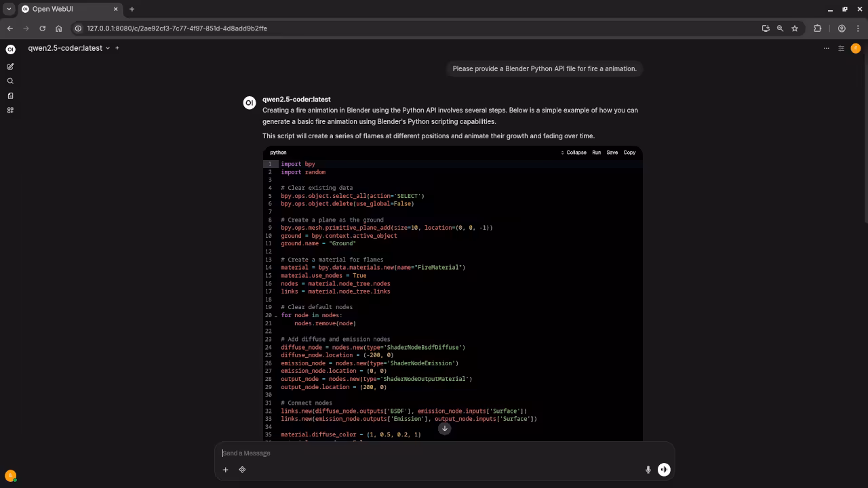Attach a file using the plus icon

[226, 469]
